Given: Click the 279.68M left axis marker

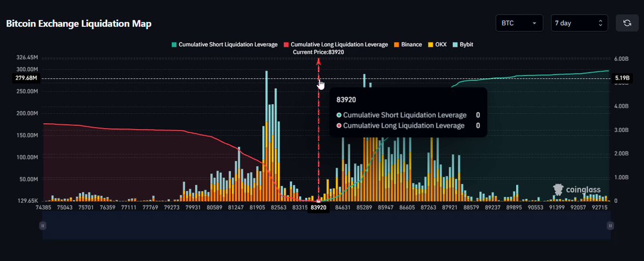Looking at the screenshot, I should tap(27, 78).
